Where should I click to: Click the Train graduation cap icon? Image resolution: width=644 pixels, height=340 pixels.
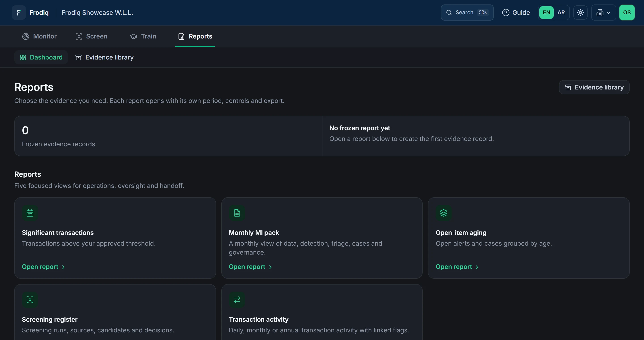(x=133, y=36)
